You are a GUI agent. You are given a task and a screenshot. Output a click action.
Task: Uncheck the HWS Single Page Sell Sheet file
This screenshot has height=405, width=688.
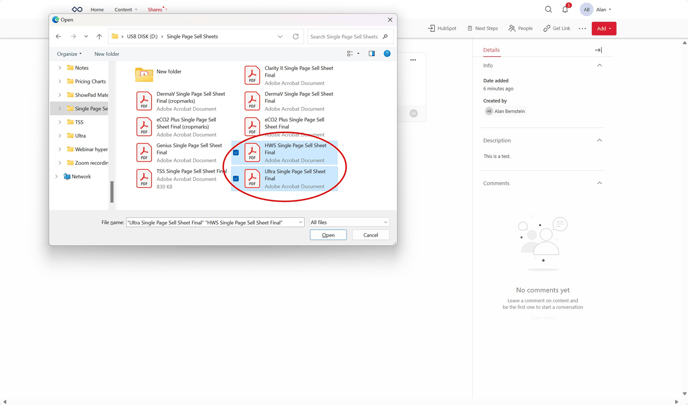pos(236,153)
